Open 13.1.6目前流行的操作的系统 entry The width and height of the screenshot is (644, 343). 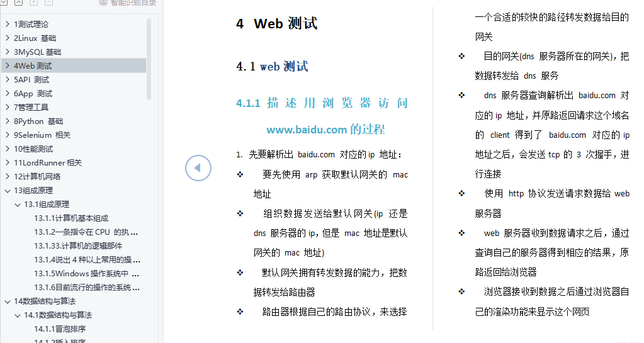pos(87,288)
